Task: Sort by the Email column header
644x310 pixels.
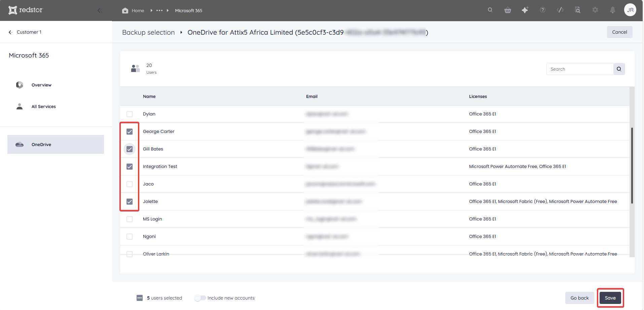Action: (x=312, y=96)
